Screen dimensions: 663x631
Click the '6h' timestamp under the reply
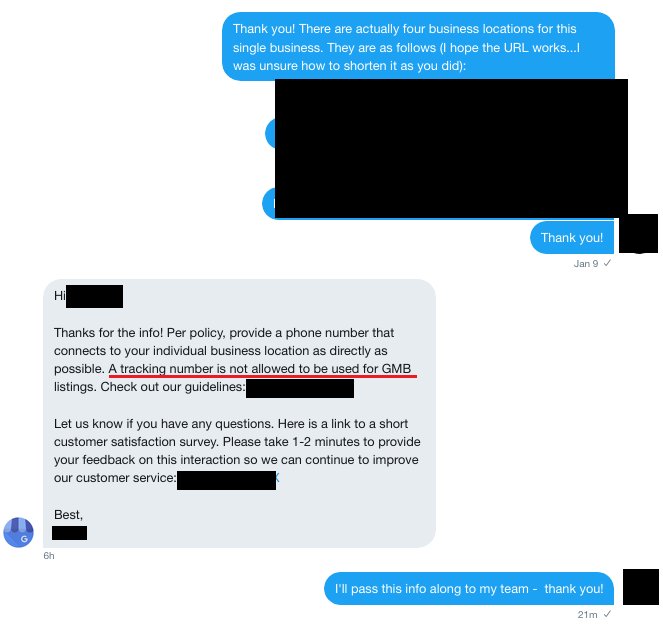(49, 556)
